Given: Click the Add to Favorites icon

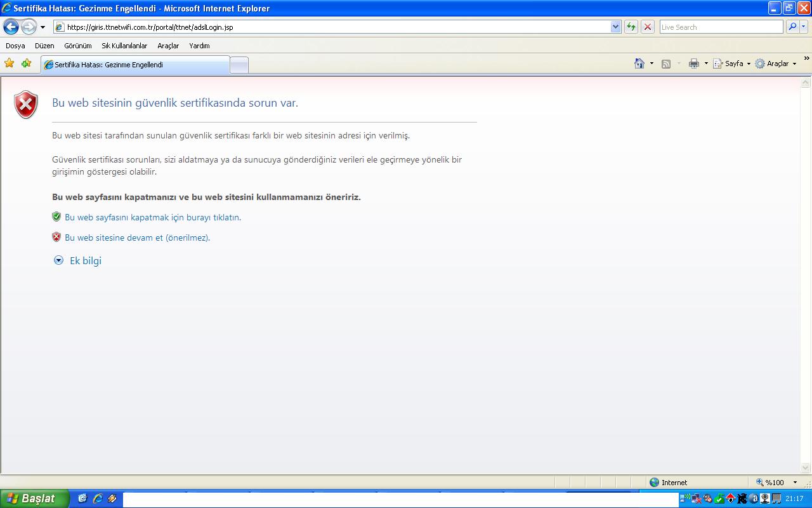Looking at the screenshot, I should pyautogui.click(x=26, y=63).
